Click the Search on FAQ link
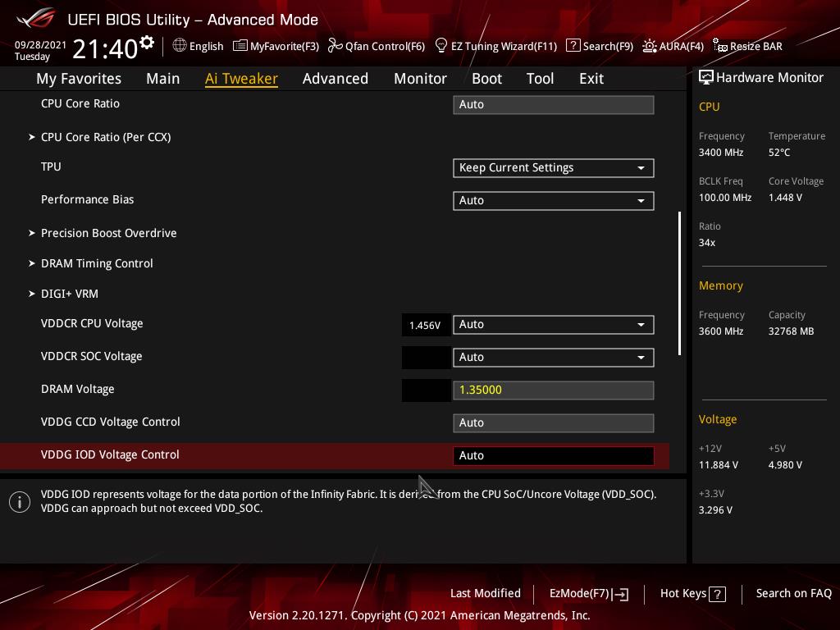 point(793,593)
